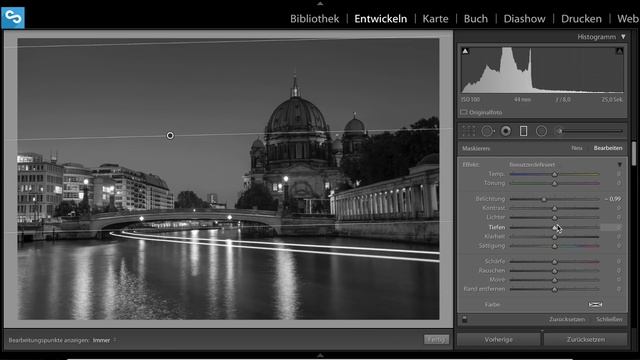Click the Rauschen slider handle
This screenshot has height=360, width=640.
[x=554, y=271]
